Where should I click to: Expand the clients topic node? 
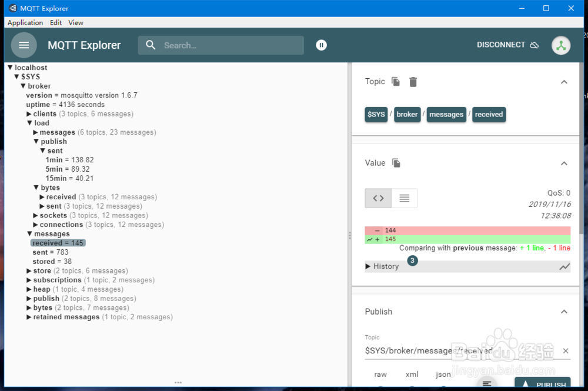[x=29, y=113]
